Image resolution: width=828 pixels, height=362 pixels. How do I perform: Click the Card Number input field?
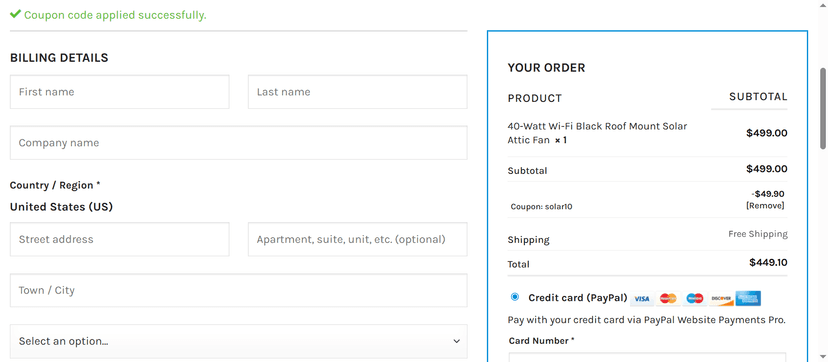point(647,357)
